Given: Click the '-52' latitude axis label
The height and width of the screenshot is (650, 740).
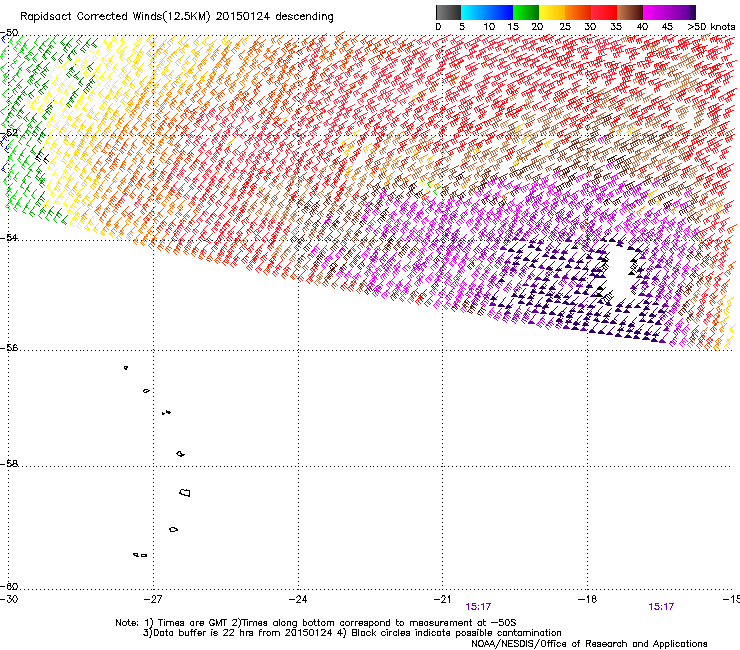Looking at the screenshot, I should [x=9, y=133].
